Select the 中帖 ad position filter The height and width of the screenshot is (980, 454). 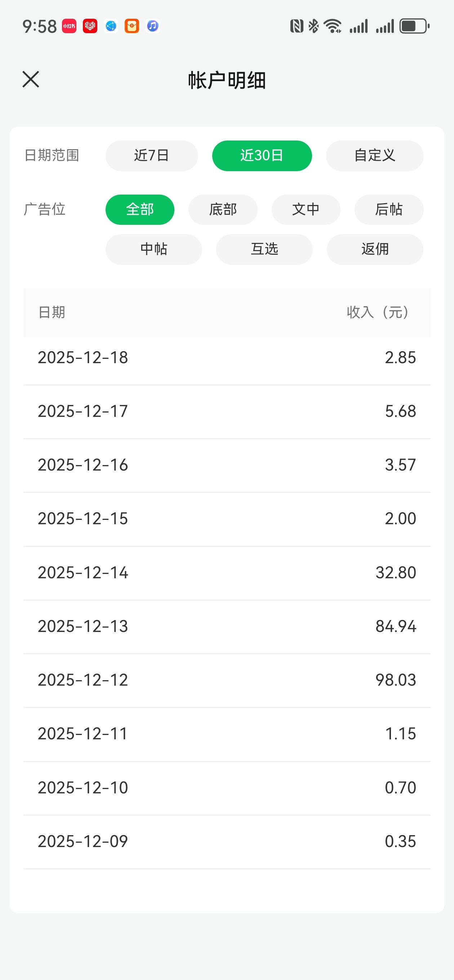click(x=154, y=249)
